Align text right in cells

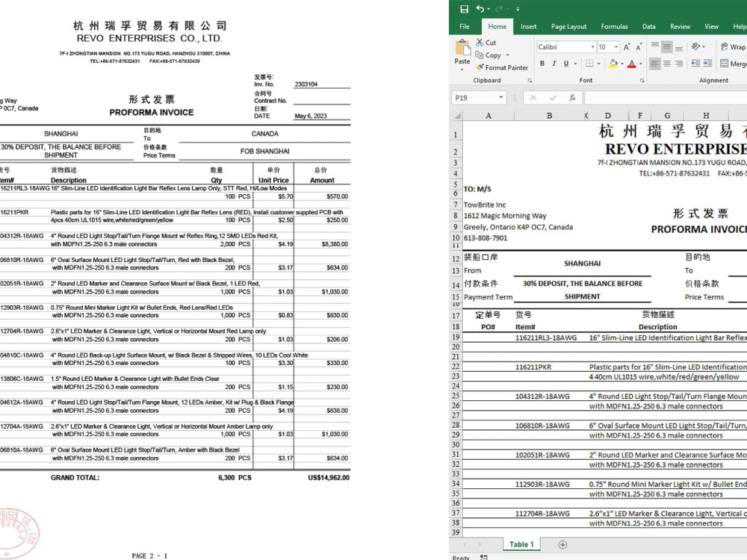tap(679, 63)
